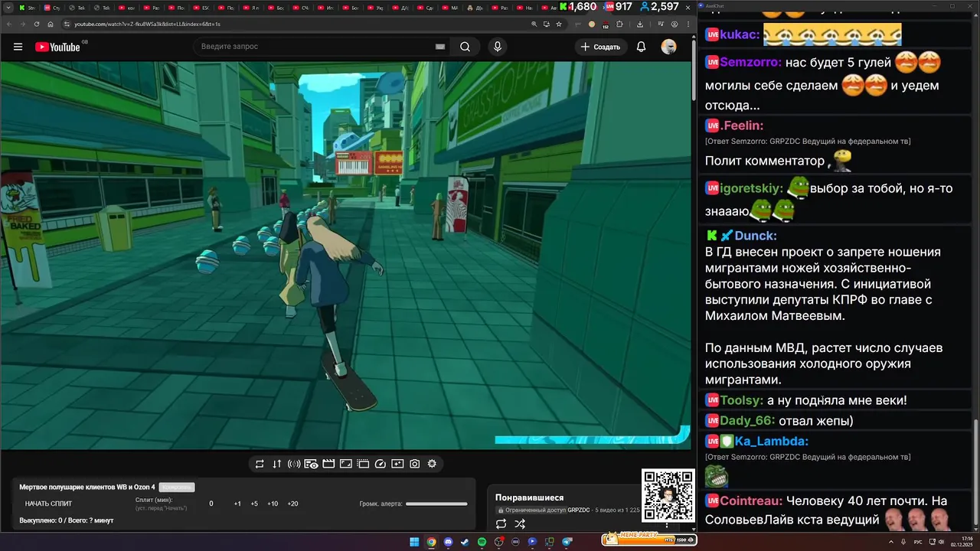The image size is (980, 551).
Task: Open Discord from the taskbar
Action: coord(448,542)
